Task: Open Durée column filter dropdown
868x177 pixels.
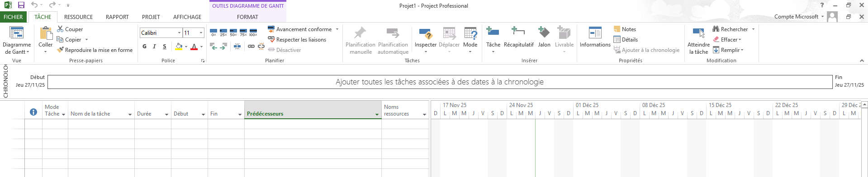Action: (166, 114)
